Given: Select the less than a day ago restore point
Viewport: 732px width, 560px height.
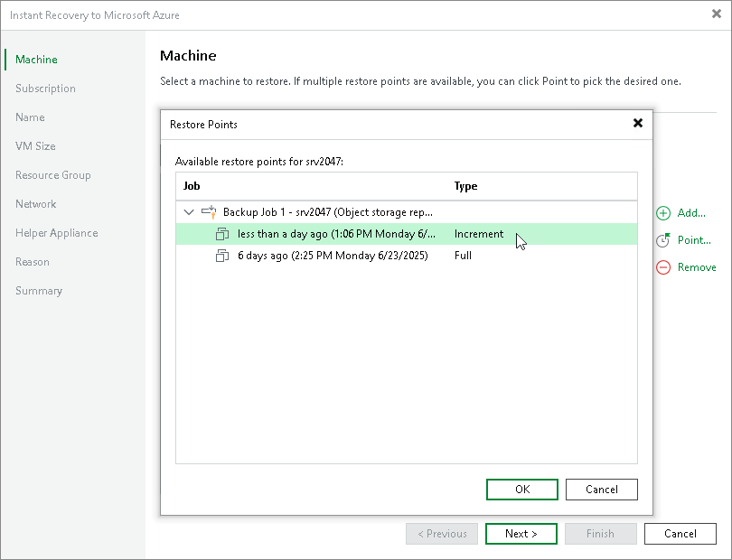Looking at the screenshot, I should 407,234.
